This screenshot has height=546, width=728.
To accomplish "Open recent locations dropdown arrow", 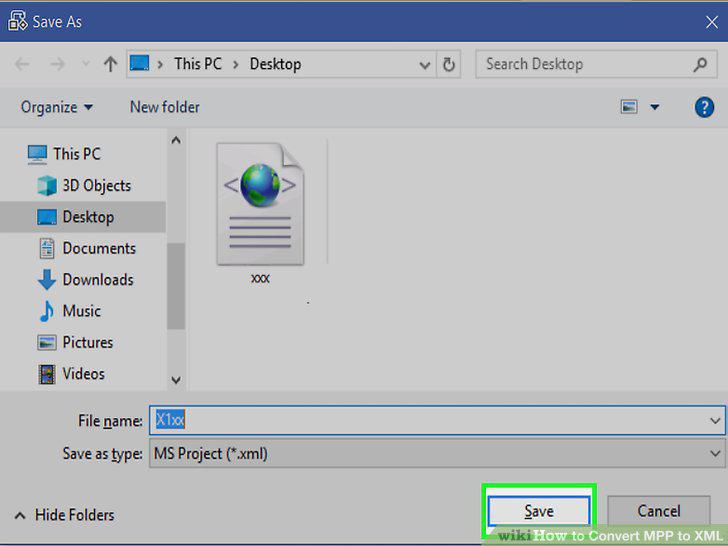I will [86, 64].
